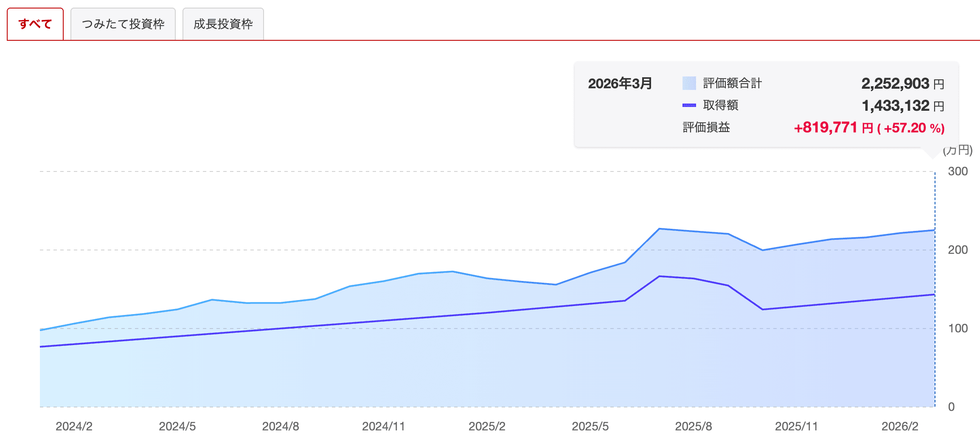Click the light blue 評価額合計 legend swatch

tap(689, 83)
